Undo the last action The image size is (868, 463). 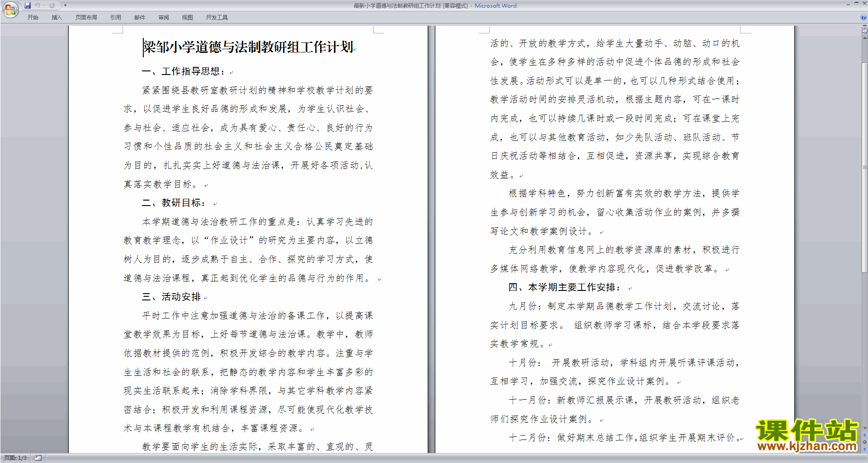[x=38, y=5]
